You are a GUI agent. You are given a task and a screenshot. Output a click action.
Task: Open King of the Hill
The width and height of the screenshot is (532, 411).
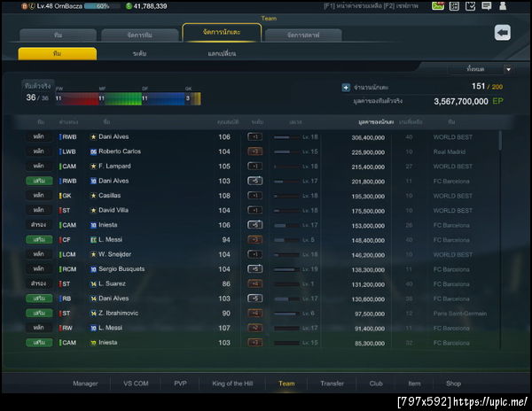click(x=232, y=384)
